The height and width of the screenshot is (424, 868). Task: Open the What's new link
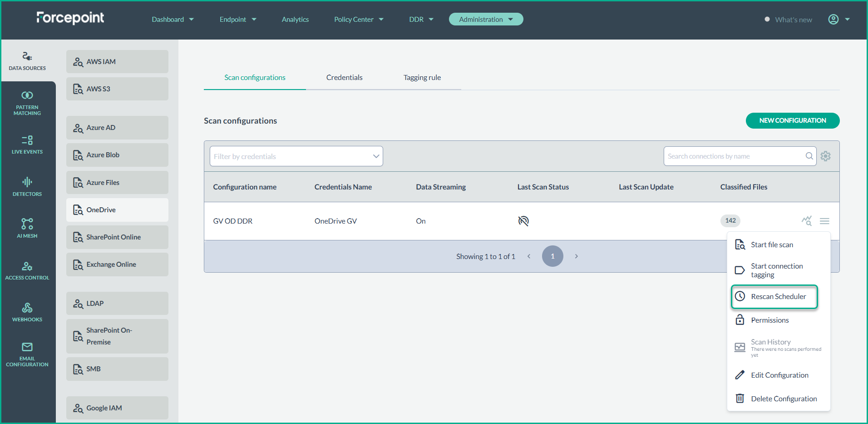coord(794,20)
